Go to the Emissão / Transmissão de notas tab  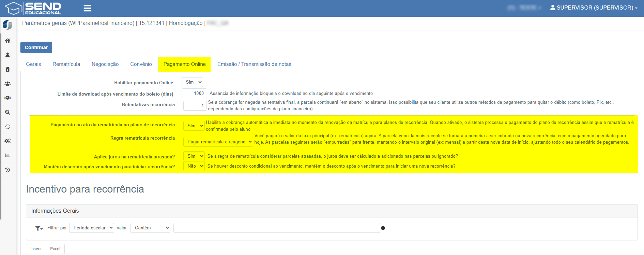coord(254,64)
